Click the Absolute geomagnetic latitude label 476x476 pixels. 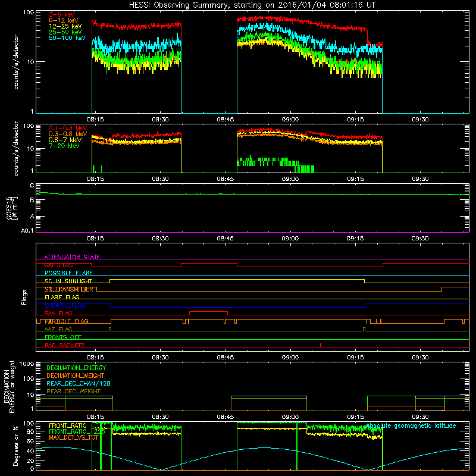(411, 426)
